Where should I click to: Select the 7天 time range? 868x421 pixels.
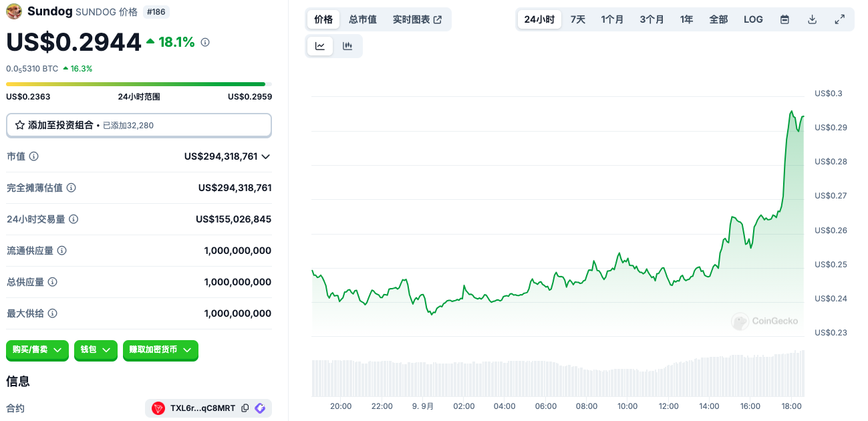click(x=578, y=19)
